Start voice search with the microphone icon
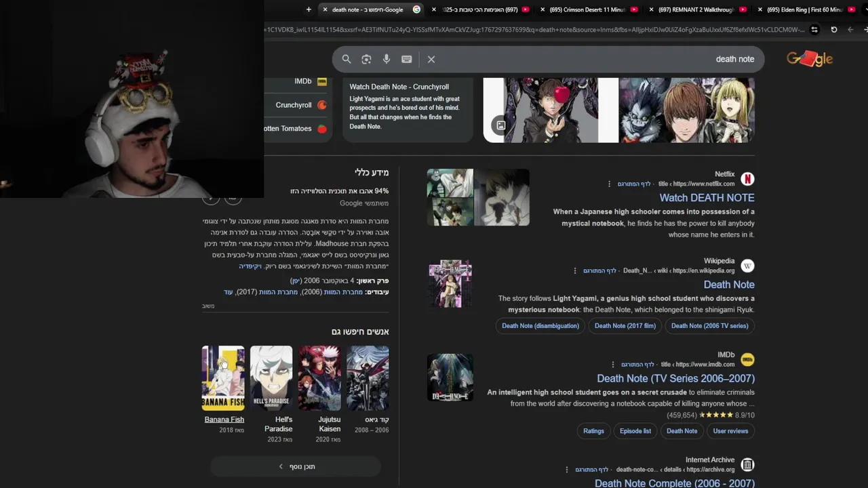Screen dimensions: 868x488 coord(387,59)
